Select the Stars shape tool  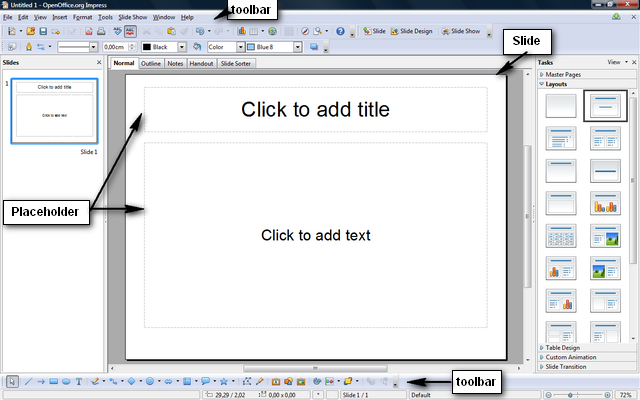point(224,382)
